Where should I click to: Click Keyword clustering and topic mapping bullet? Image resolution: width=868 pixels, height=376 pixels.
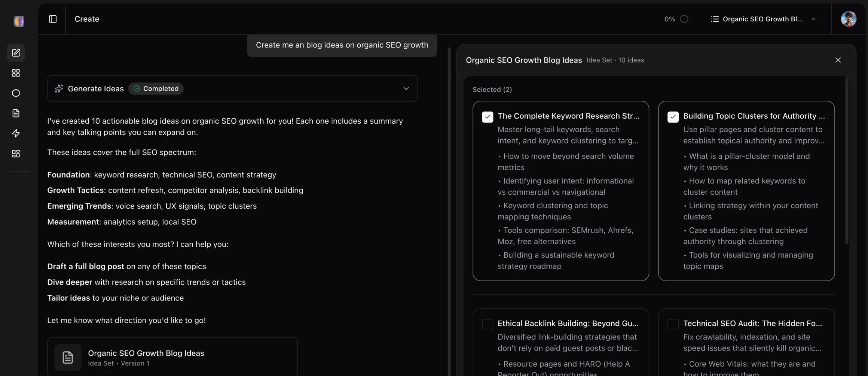click(x=553, y=211)
